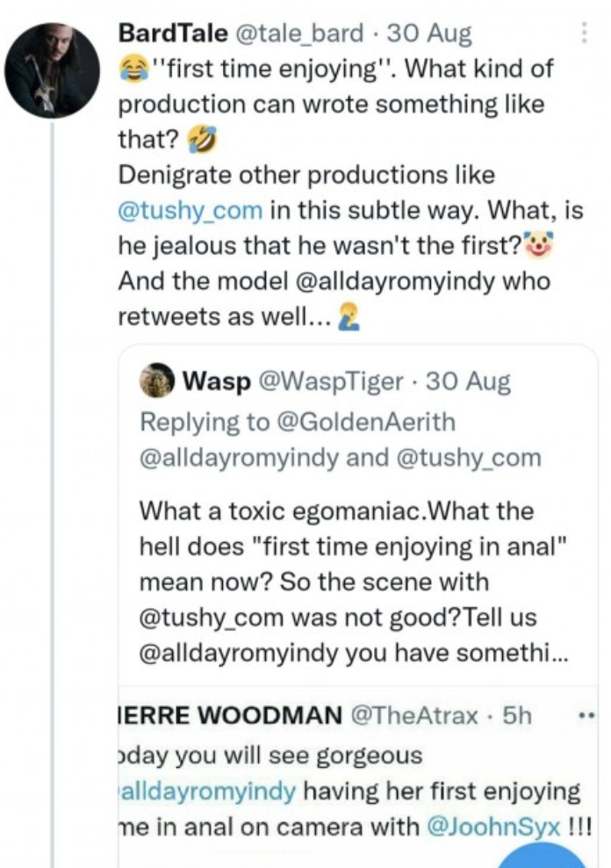This screenshot has width=611, height=868.
Task: Open @tushy_com in the Replying to line
Action: (470, 458)
